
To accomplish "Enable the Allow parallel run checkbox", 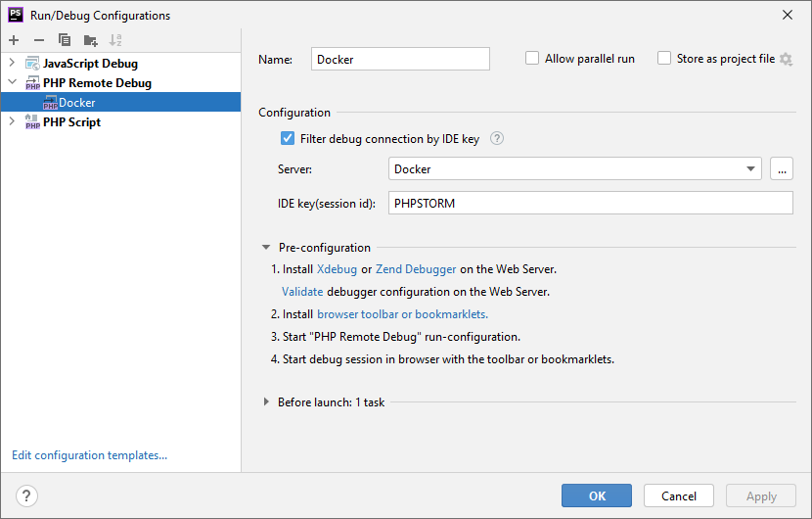I will click(532, 59).
